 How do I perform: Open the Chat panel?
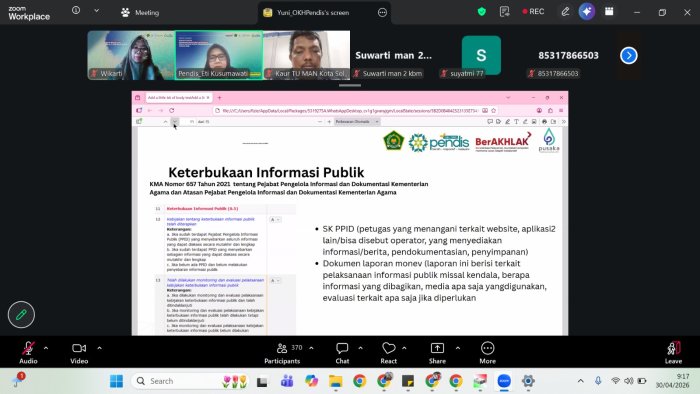click(342, 353)
